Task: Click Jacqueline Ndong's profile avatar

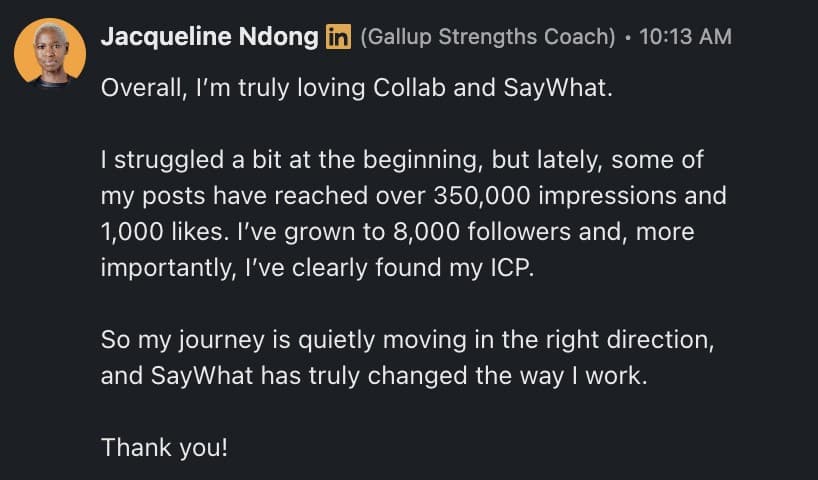Action: [50, 52]
